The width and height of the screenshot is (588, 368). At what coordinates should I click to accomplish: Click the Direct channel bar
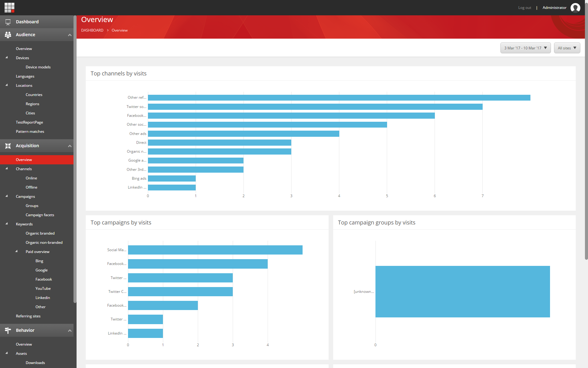[220, 143]
